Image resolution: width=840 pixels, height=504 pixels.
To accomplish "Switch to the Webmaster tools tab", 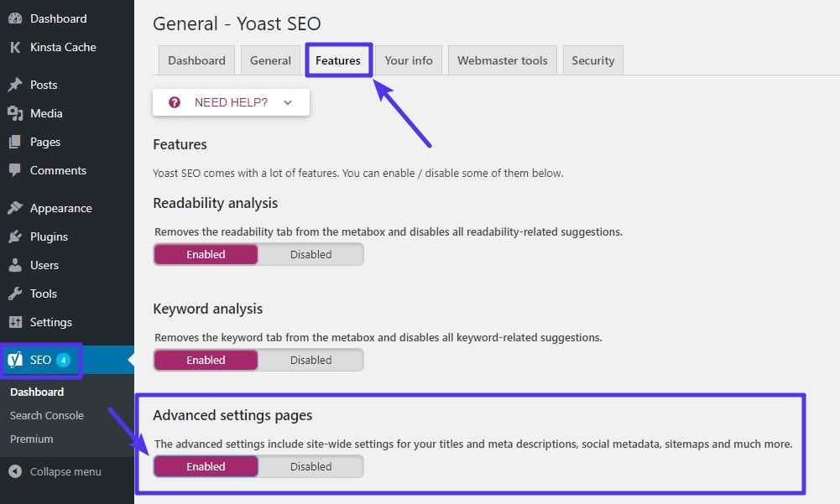I will click(502, 60).
